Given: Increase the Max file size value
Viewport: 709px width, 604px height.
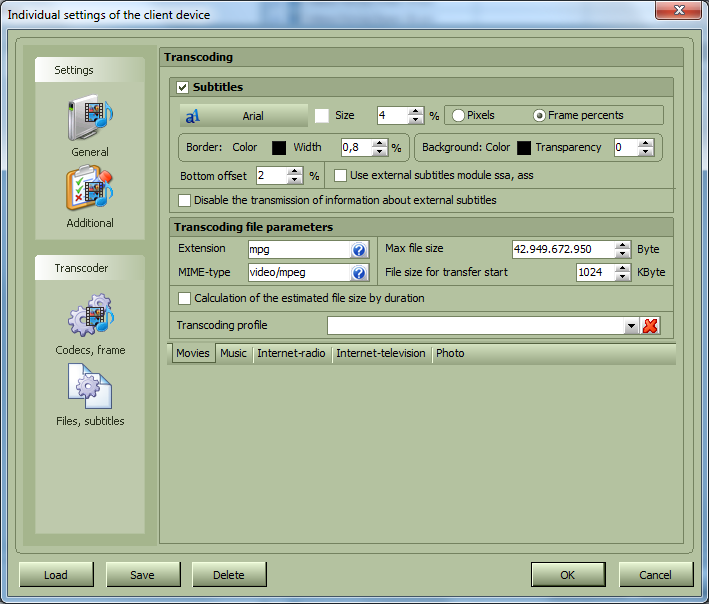Looking at the screenshot, I should 623,245.
